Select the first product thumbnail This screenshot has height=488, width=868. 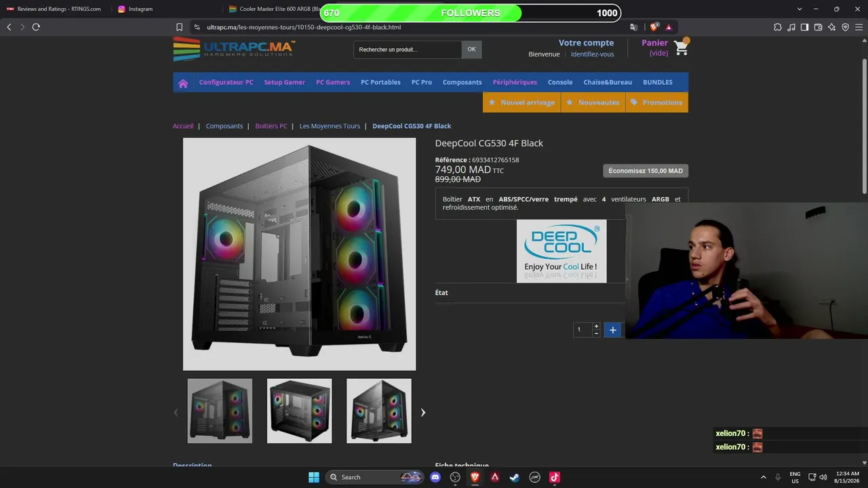click(x=220, y=411)
